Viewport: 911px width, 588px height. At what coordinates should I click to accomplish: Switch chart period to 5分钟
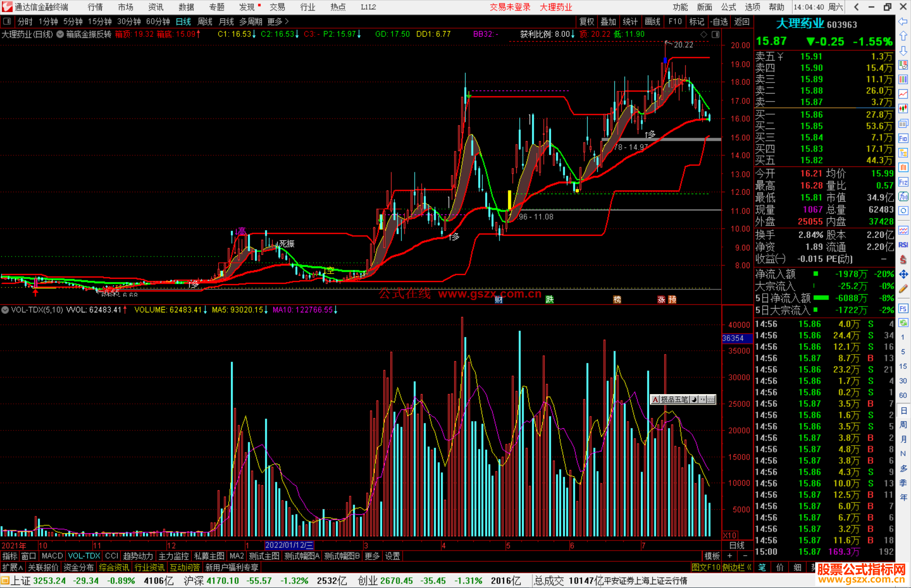click(x=73, y=21)
